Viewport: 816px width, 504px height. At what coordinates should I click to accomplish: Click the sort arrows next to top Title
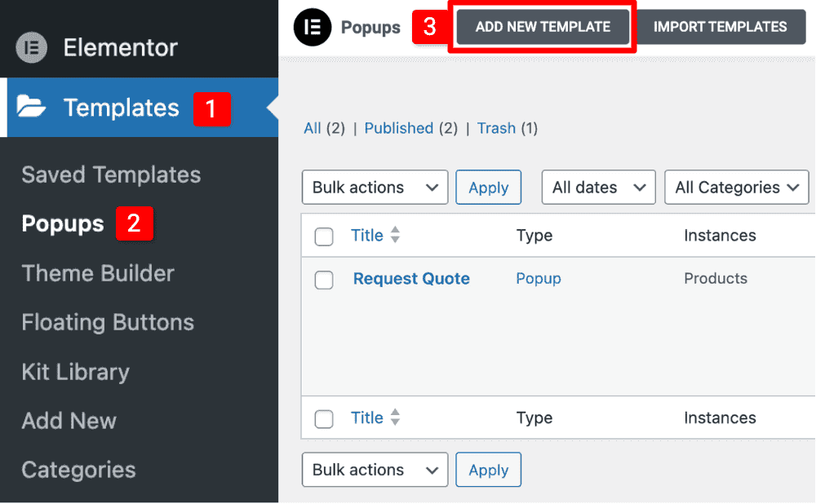tap(396, 235)
